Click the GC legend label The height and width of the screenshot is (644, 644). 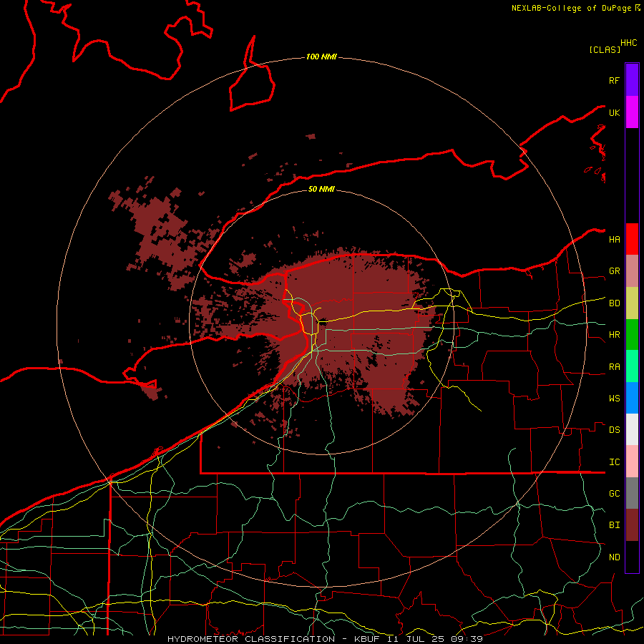pyautogui.click(x=614, y=494)
